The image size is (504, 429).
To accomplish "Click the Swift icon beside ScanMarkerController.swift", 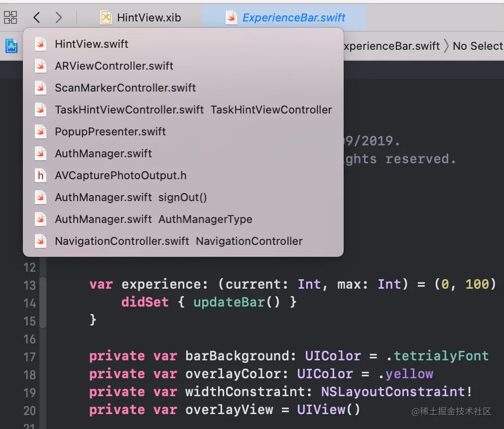I will click(40, 88).
